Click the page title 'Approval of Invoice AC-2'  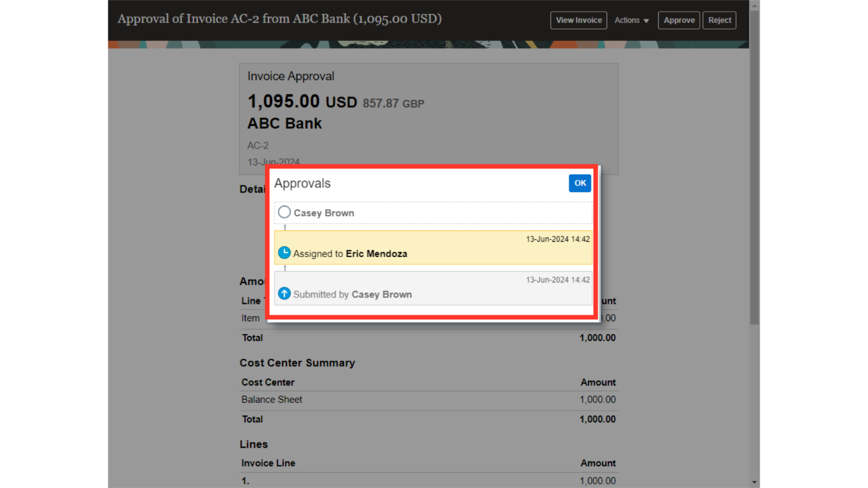pos(279,19)
